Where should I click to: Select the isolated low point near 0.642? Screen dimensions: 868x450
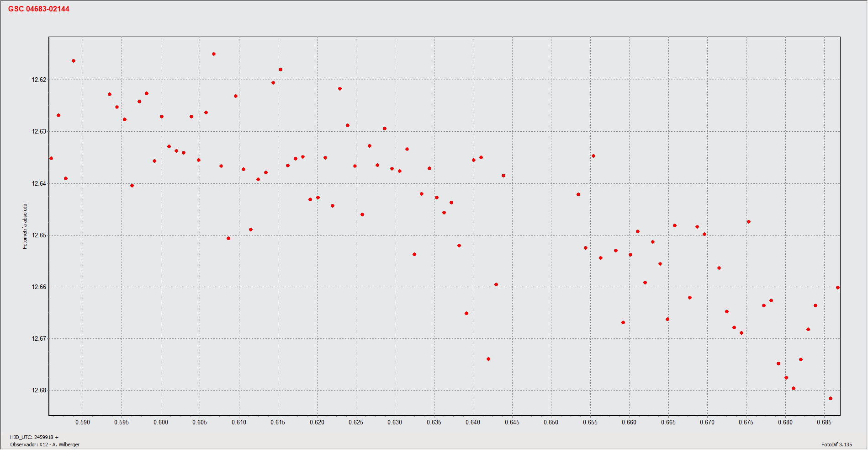488,359
